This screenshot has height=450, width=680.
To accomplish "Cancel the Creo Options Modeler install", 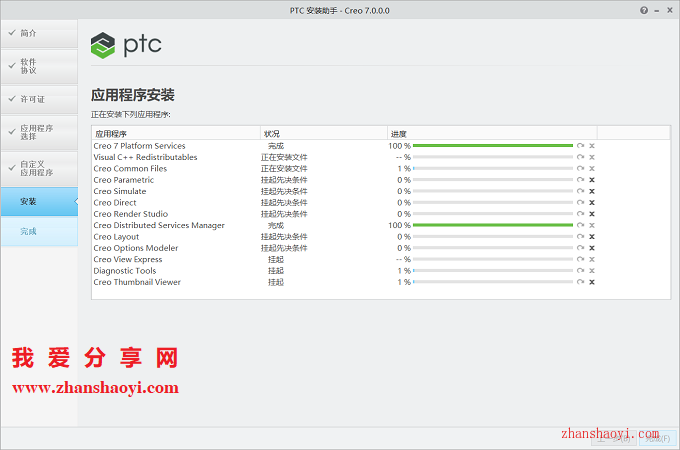I will 592,248.
